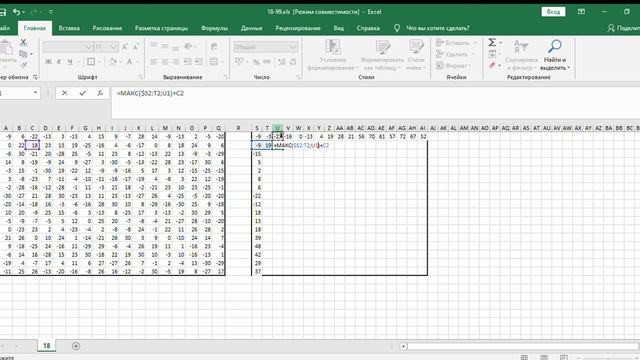
Task: Open the font size dropdown
Action: click(x=114, y=47)
